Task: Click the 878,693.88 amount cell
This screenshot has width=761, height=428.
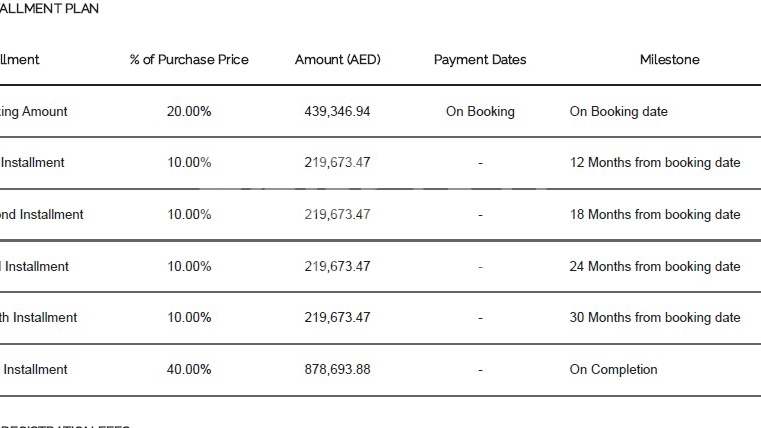Action: 337,370
